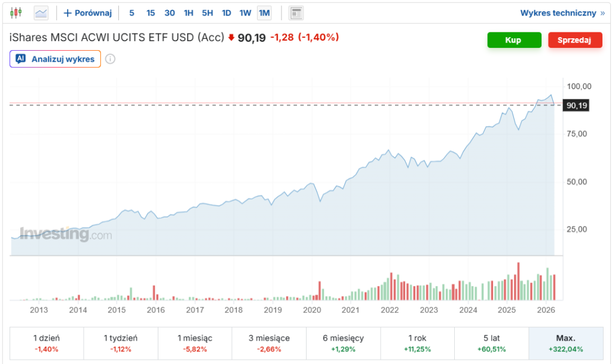Click the AI badge on Analizuj wykres
The height and width of the screenshot is (364, 612).
pos(22,59)
